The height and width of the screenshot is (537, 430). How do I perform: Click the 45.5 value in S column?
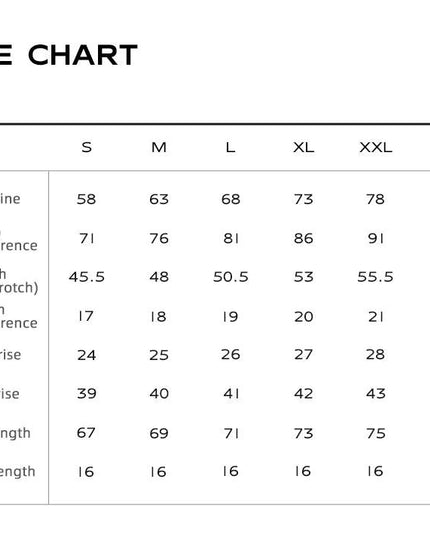tap(87, 277)
